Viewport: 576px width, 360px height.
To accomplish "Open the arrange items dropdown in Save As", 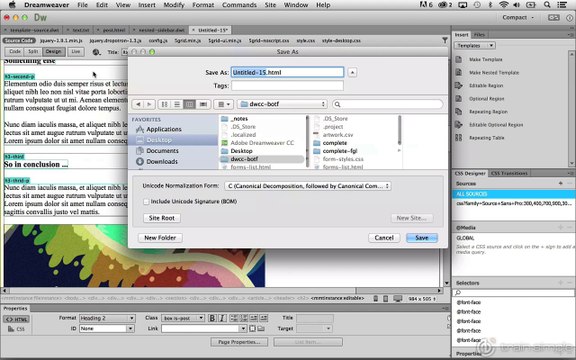I will [x=223, y=104].
